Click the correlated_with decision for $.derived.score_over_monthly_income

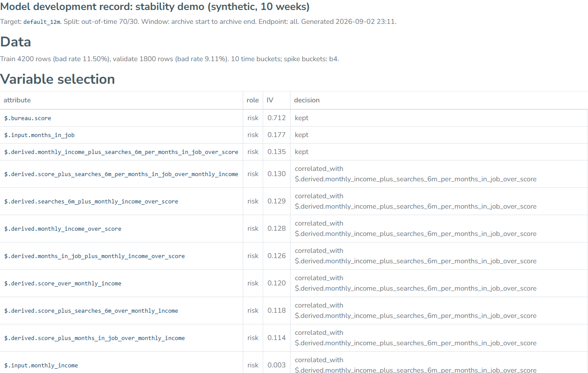pos(416,283)
